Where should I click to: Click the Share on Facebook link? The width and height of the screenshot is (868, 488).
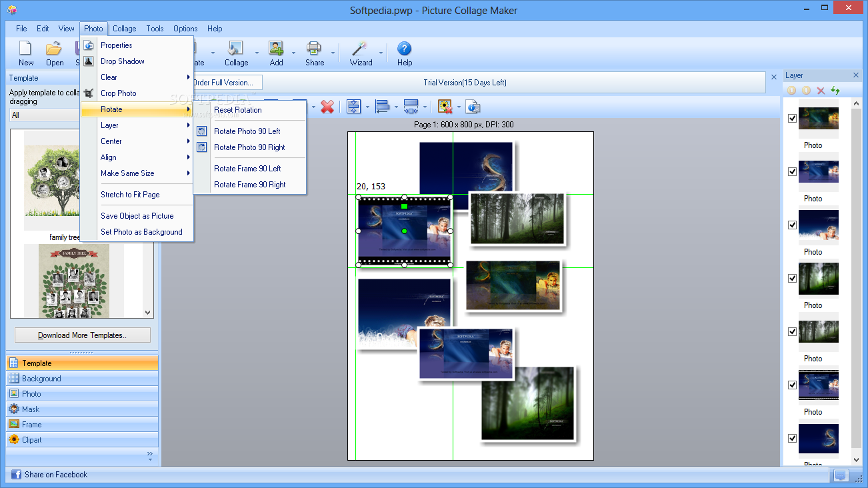point(56,475)
